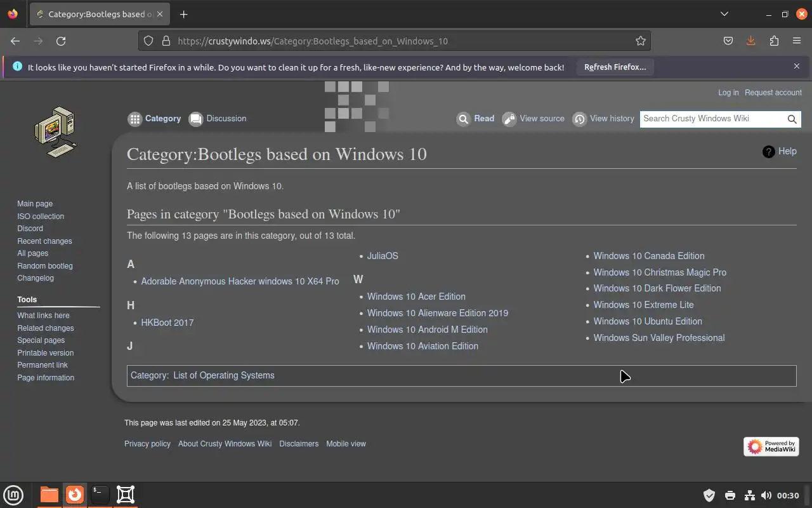Open About Crusty Windows Wiki link

(x=225, y=444)
